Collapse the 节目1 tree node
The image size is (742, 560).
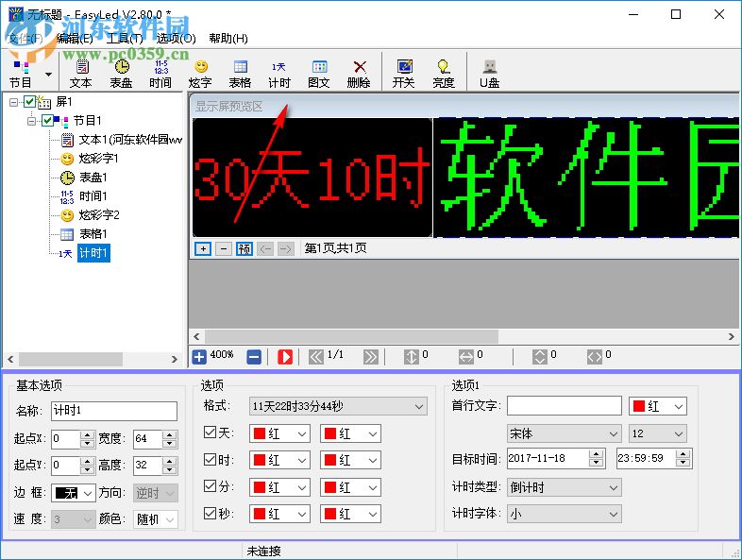(31, 121)
